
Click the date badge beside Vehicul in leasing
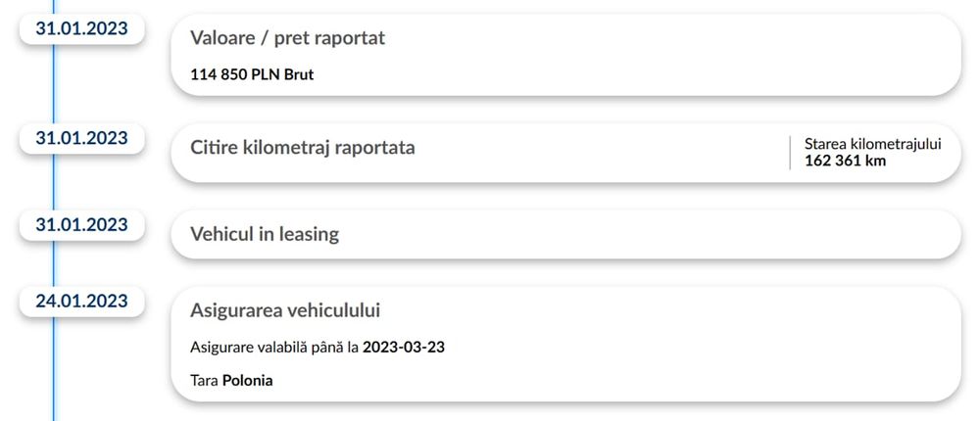pyautogui.click(x=81, y=224)
